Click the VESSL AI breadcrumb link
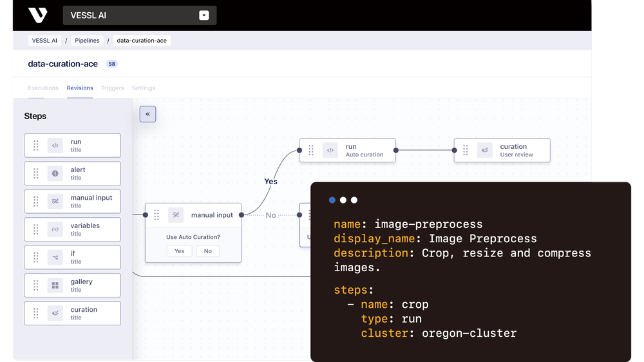This screenshot has width=644, height=362. click(44, 41)
